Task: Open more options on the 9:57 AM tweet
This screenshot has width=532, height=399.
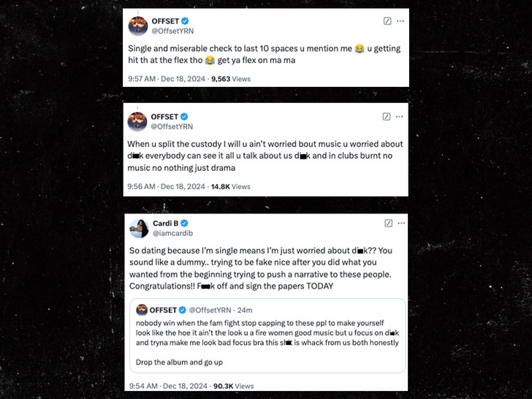Action: click(x=400, y=21)
